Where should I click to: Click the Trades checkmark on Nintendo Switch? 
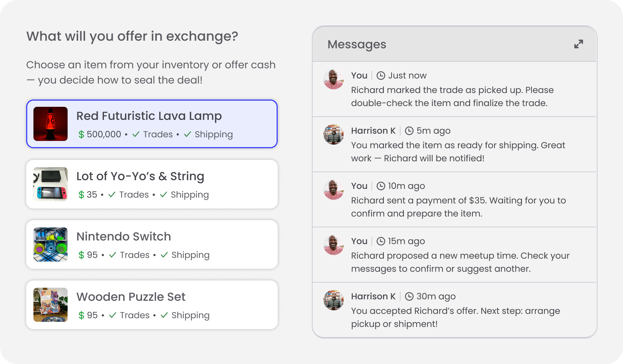[x=113, y=255]
